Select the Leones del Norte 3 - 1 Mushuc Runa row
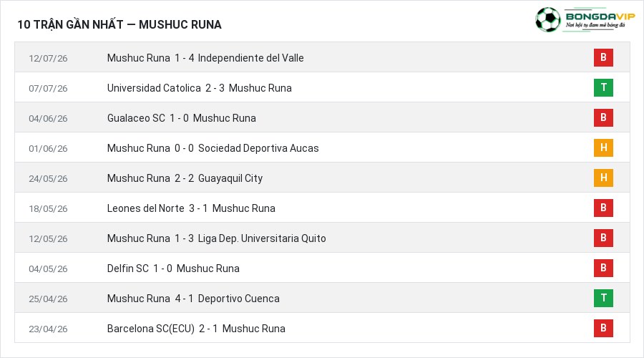This screenshot has width=644, height=358. click(x=322, y=208)
